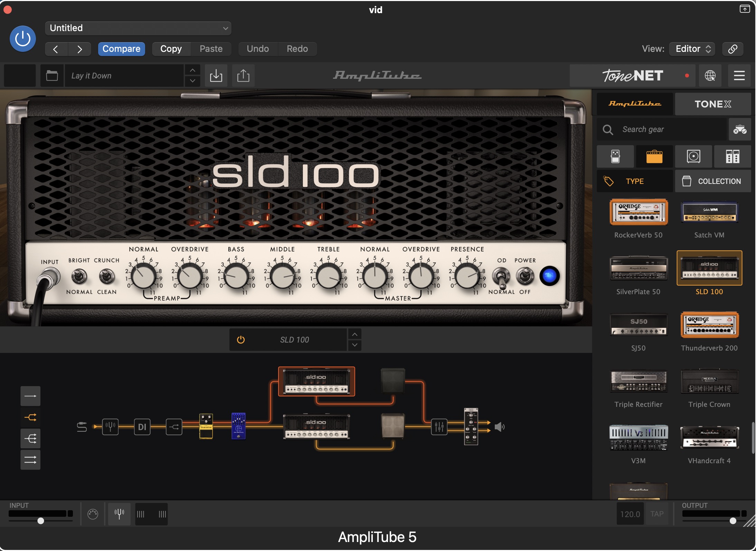This screenshot has height=551, width=756.
Task: Click the DI block in signal chain
Action: (142, 427)
